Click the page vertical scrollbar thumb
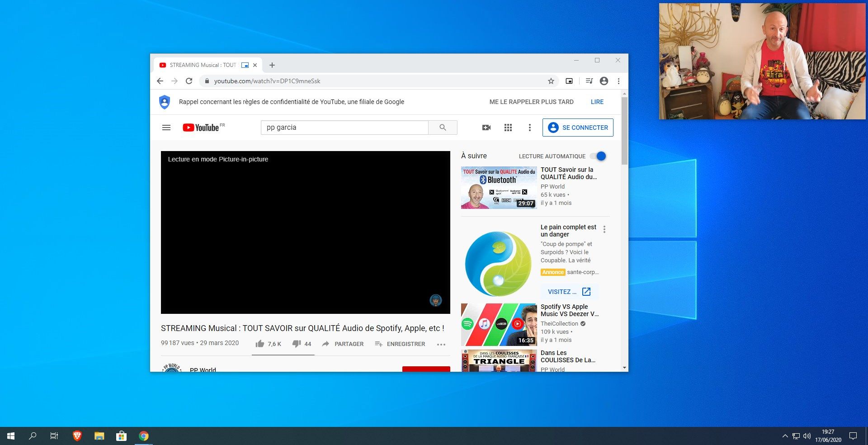This screenshot has width=868, height=445. 624,130
